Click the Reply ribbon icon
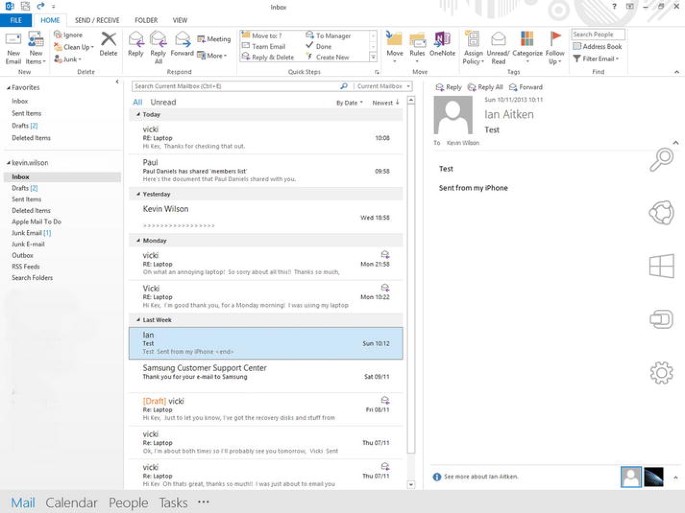Viewport: 685px width, 513px height. pyautogui.click(x=136, y=40)
